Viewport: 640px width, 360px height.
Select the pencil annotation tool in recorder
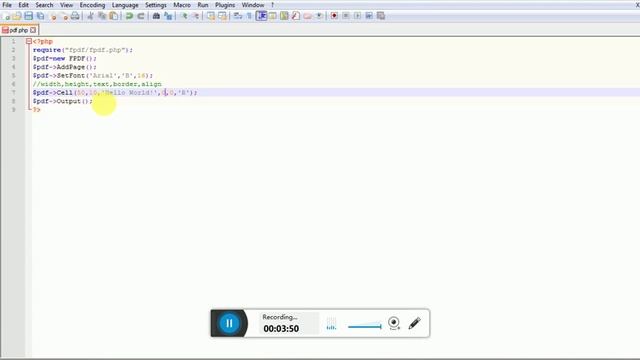pos(414,323)
